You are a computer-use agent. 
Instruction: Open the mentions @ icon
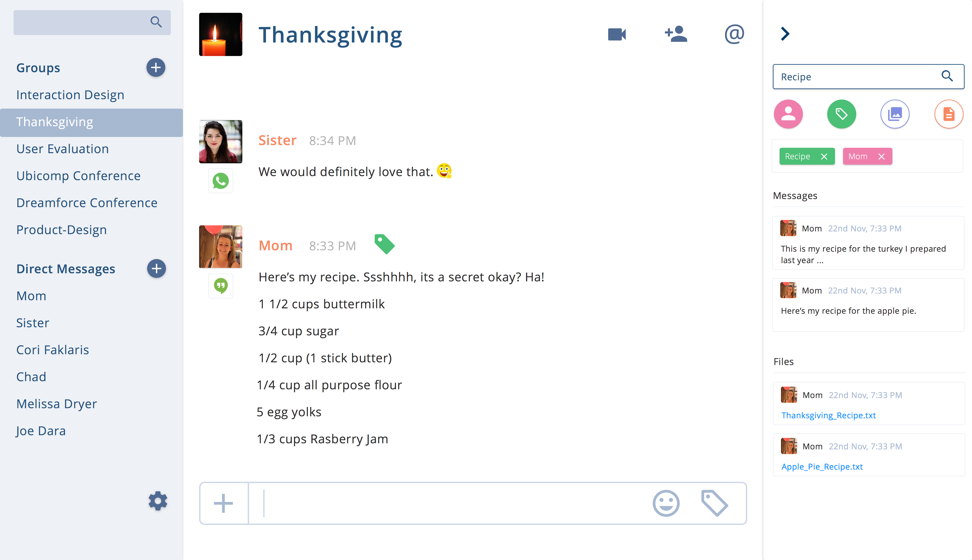tap(734, 35)
